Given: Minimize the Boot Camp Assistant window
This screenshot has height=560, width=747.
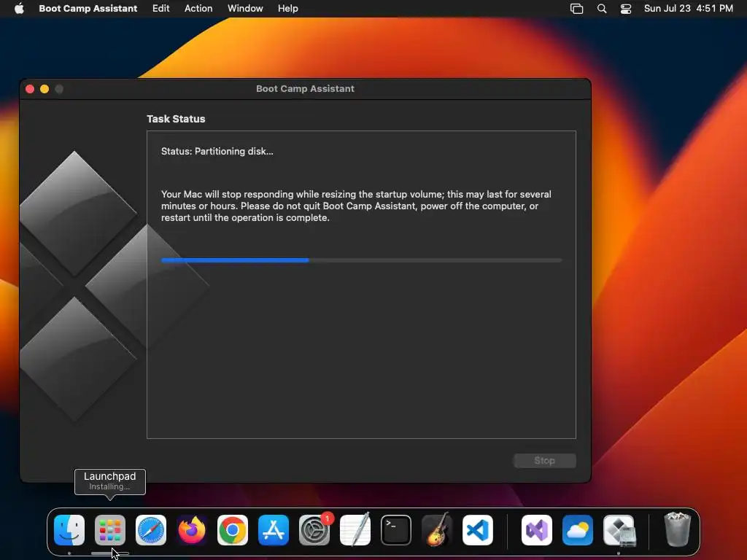Looking at the screenshot, I should pyautogui.click(x=44, y=89).
